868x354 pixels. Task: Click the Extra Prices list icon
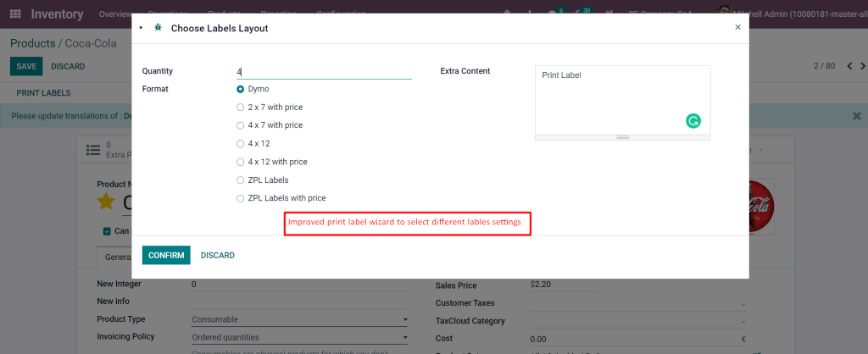coord(93,150)
